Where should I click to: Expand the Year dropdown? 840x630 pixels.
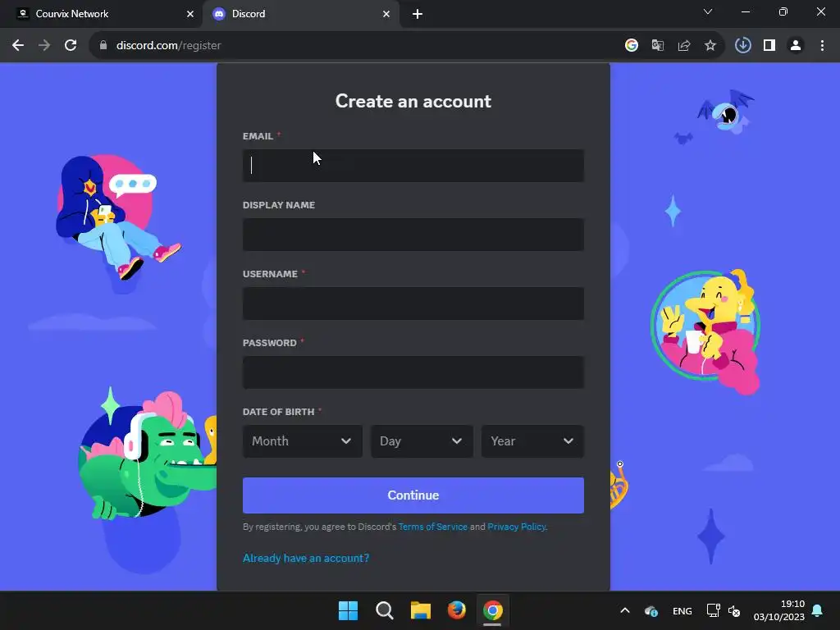pos(532,441)
